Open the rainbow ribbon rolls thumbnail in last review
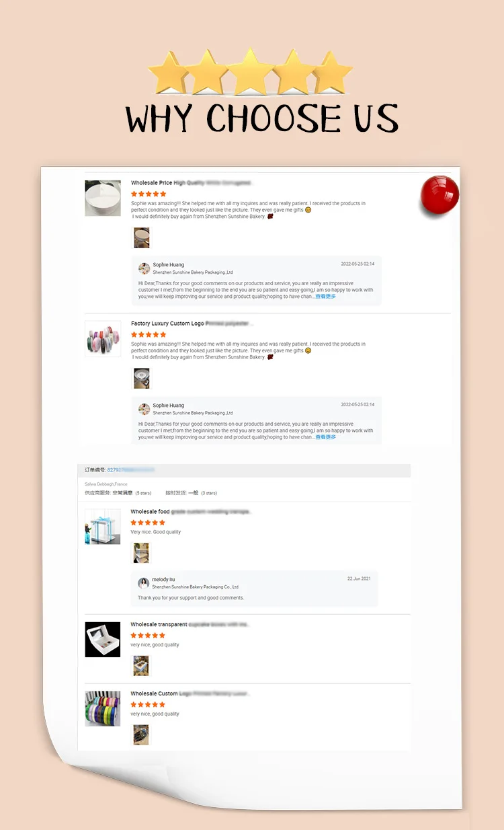Screen dimensions: 504x830 [103, 709]
